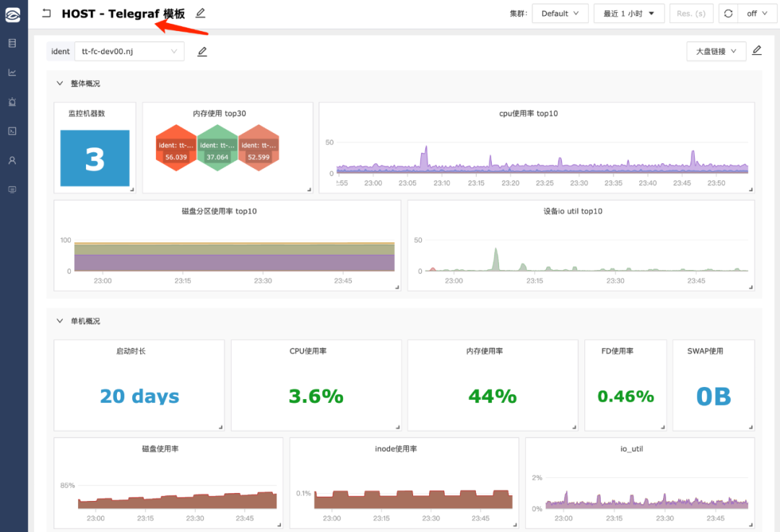Image resolution: width=780 pixels, height=532 pixels.
Task: Edit the dashboard title with pencil icon
Action: pos(200,13)
